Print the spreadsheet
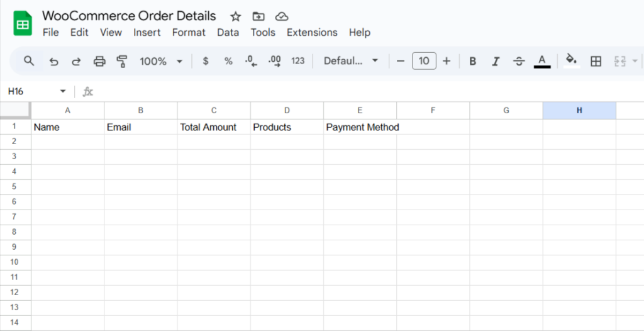 point(99,61)
